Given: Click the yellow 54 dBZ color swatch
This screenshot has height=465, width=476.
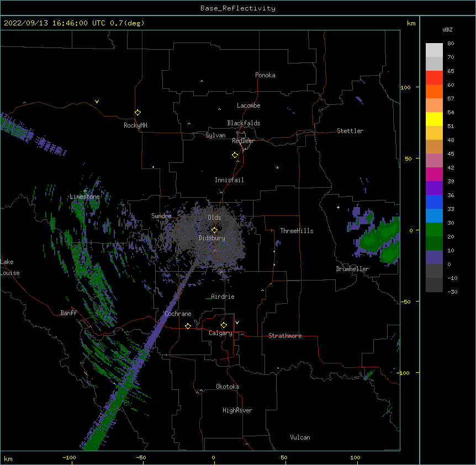Looking at the screenshot, I should pos(434,119).
